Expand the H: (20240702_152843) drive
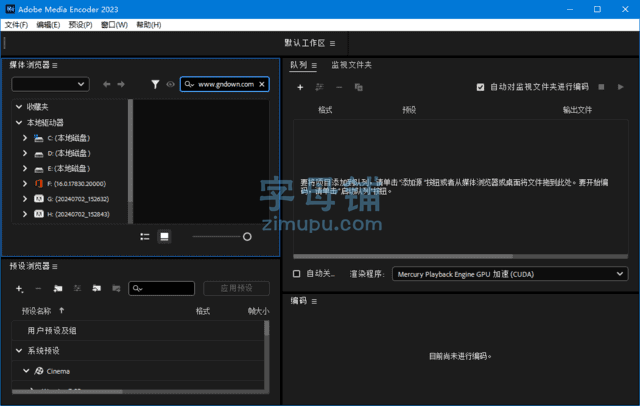This screenshot has width=640, height=406. (x=25, y=214)
